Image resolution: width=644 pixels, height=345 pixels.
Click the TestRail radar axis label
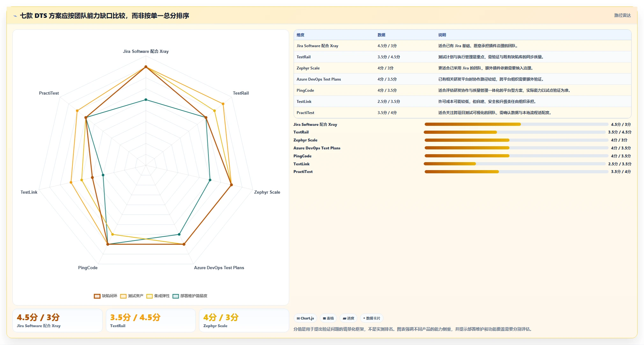click(x=241, y=93)
